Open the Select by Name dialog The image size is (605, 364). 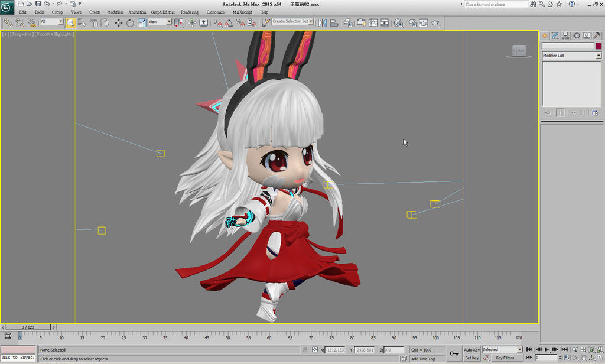click(82, 23)
